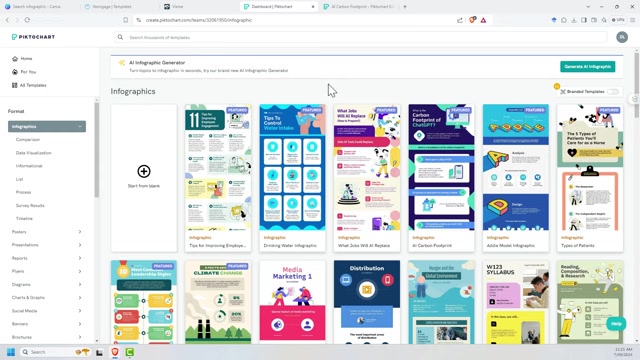
Task: Open Types of Patients template
Action: [x=590, y=178]
